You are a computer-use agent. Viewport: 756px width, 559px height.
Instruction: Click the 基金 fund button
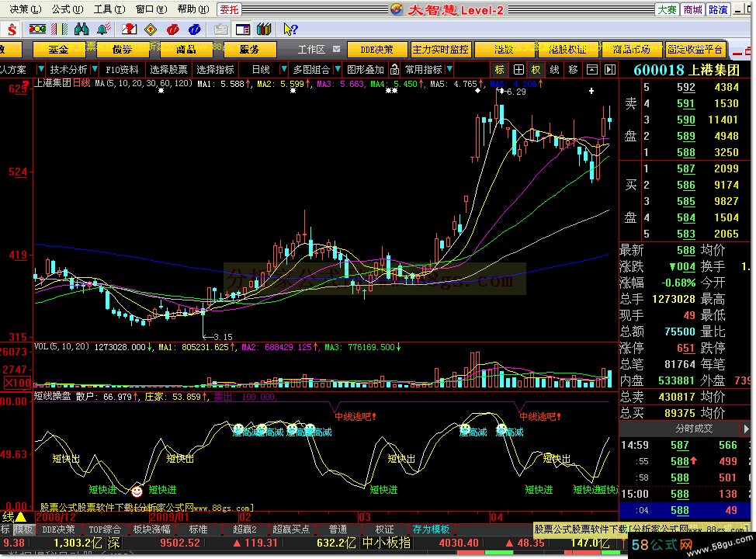58,50
